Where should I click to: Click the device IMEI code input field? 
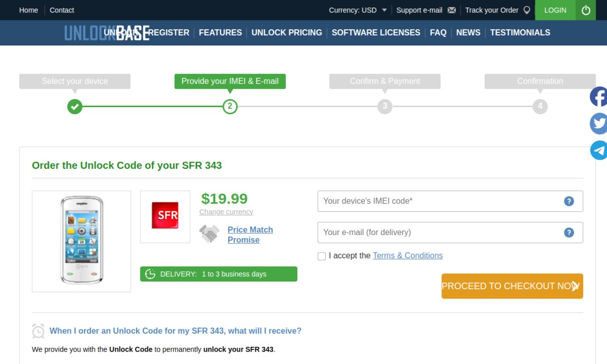click(450, 201)
